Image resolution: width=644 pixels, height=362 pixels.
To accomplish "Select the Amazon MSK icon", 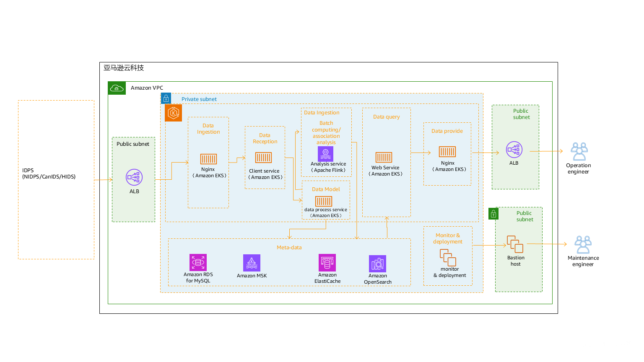I will (x=252, y=263).
